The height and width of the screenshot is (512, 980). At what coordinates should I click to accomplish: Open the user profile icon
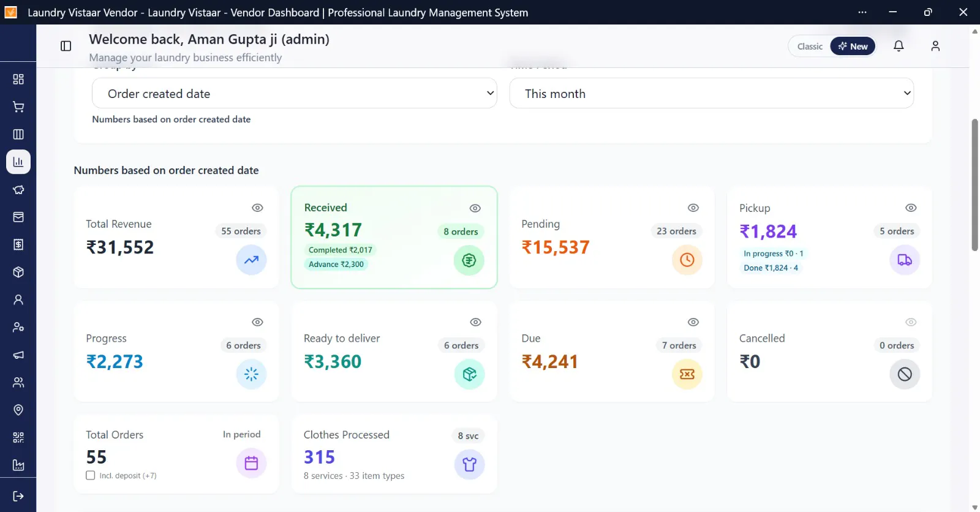coord(935,46)
